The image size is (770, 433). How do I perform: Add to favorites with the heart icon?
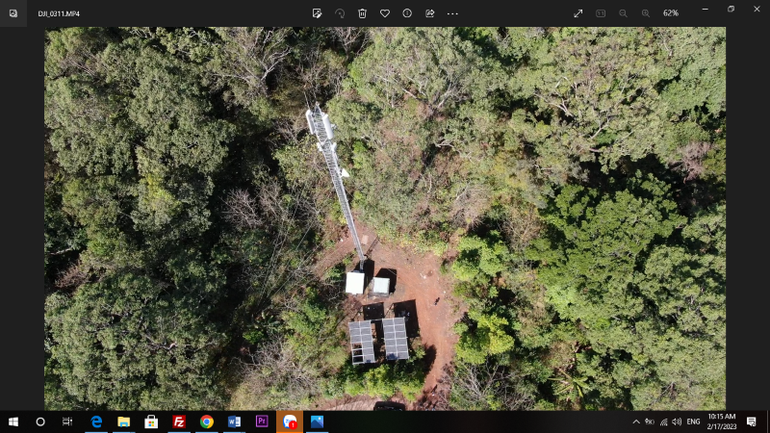385,13
